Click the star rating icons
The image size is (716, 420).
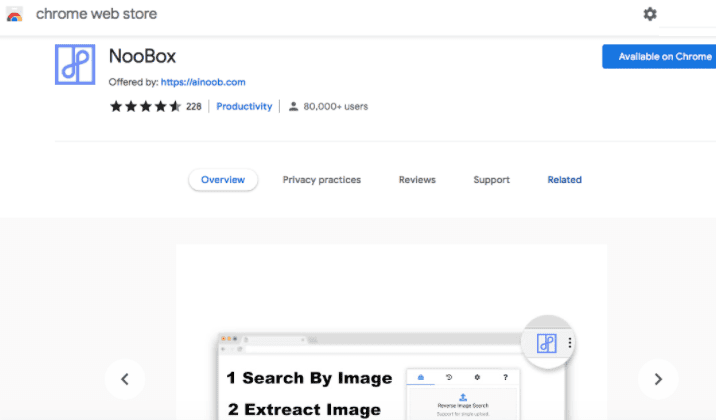(145, 106)
